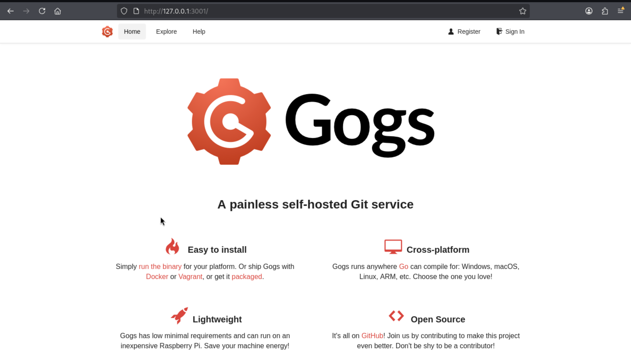Open the Explore menu item
631x364 pixels.
pyautogui.click(x=166, y=32)
